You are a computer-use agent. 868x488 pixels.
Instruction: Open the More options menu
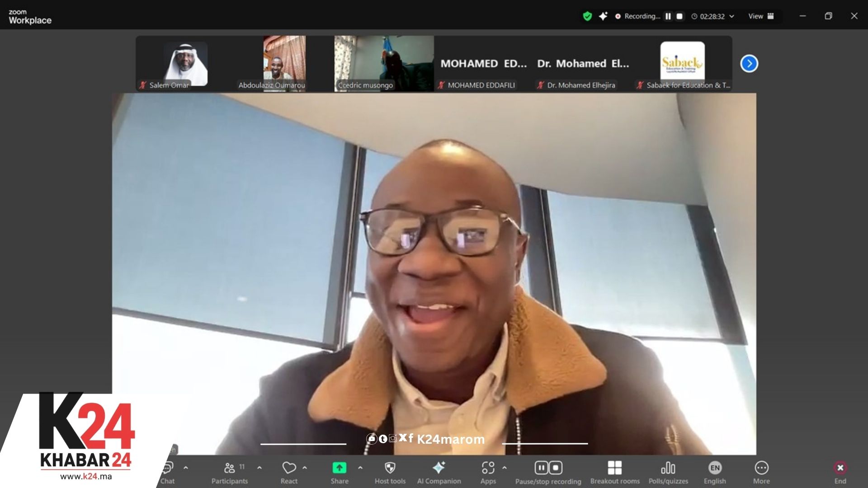761,468
